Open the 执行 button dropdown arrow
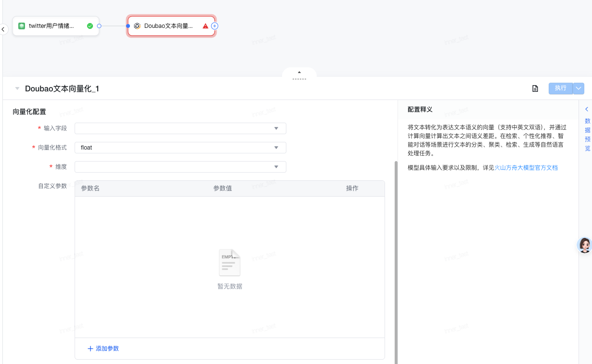 [579, 88]
